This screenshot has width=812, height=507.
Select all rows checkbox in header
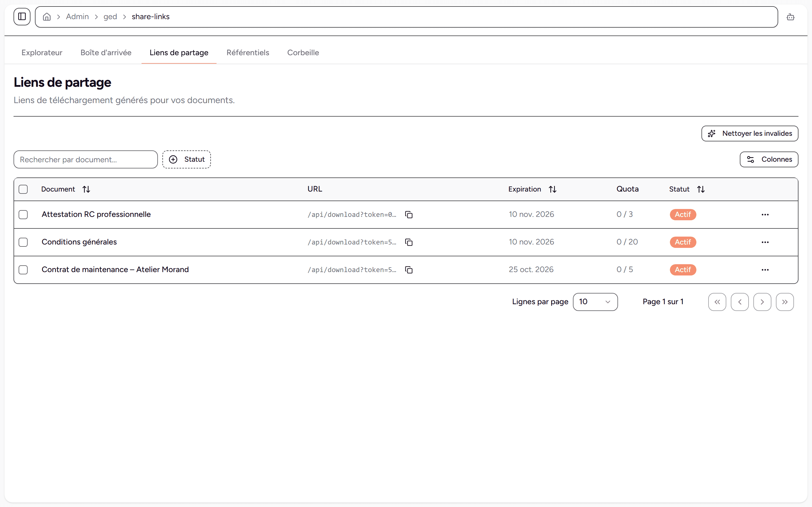pyautogui.click(x=23, y=189)
